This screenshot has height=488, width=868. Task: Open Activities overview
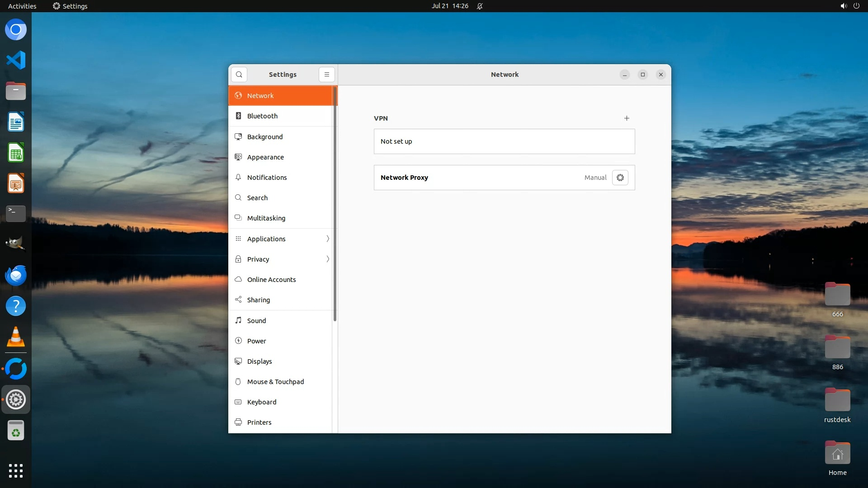click(22, 6)
